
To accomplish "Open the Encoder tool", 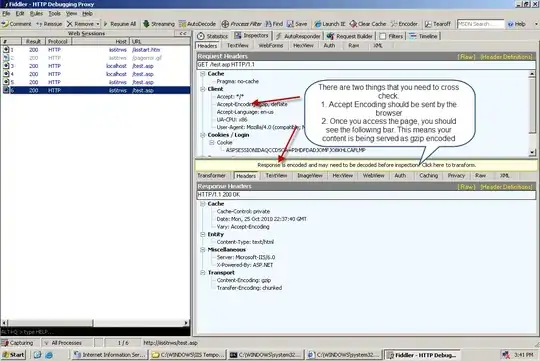I will pyautogui.click(x=404, y=24).
